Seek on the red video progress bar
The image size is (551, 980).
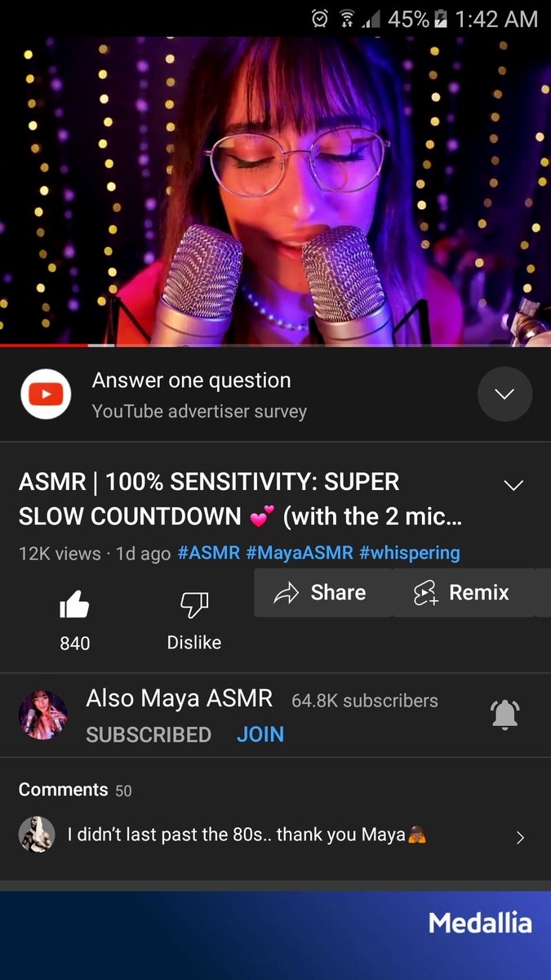[x=44, y=345]
